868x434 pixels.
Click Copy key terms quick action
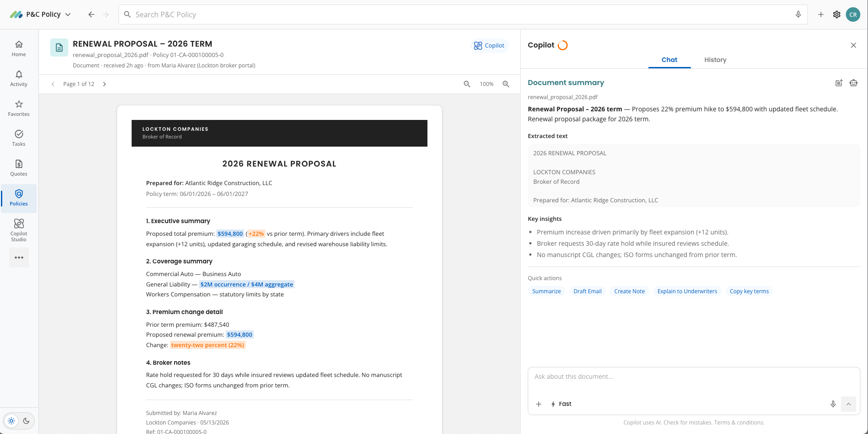tap(749, 291)
